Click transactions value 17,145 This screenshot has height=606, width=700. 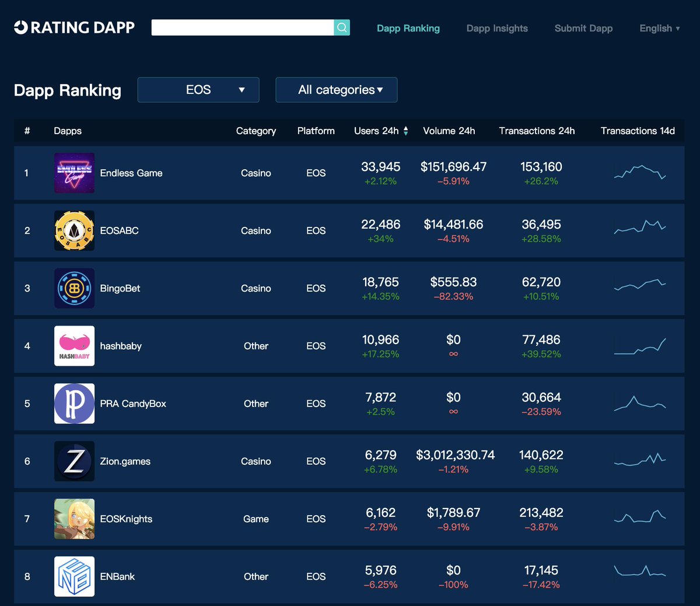pos(541,570)
